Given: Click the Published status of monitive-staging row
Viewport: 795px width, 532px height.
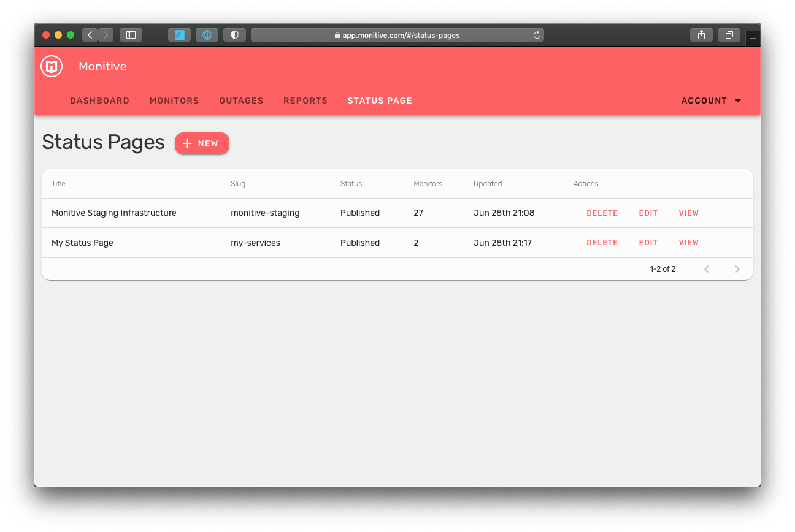Looking at the screenshot, I should [360, 213].
